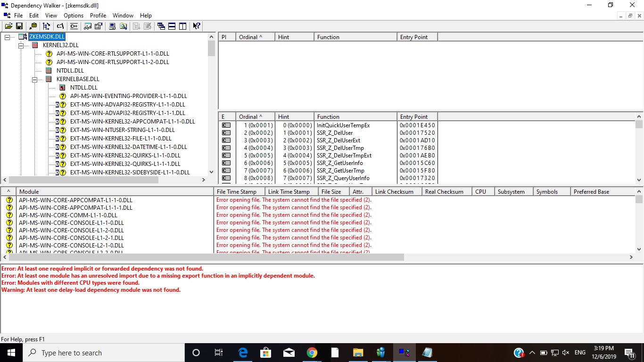Select ZKEMSDK.DLL in the module tree
Viewport: 644px width, 362px height.
pyautogui.click(x=47, y=37)
